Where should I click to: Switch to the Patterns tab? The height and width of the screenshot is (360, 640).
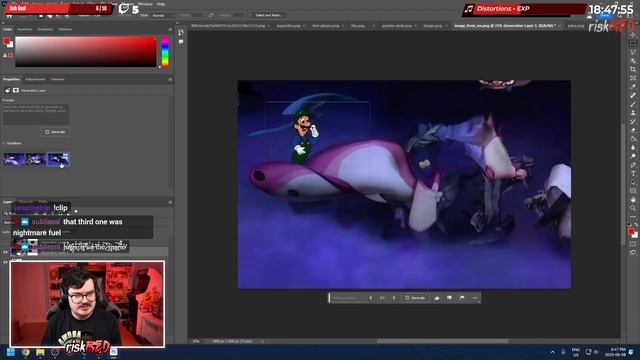click(65, 29)
